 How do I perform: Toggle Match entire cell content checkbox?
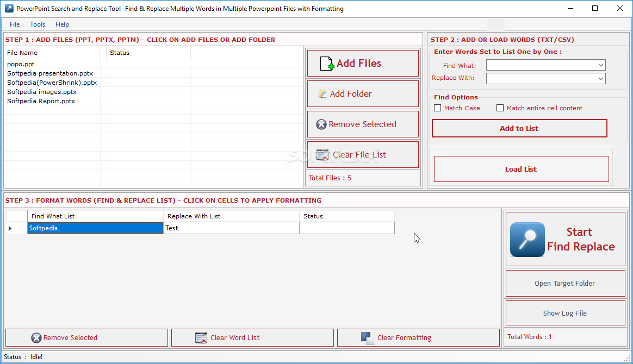point(500,108)
